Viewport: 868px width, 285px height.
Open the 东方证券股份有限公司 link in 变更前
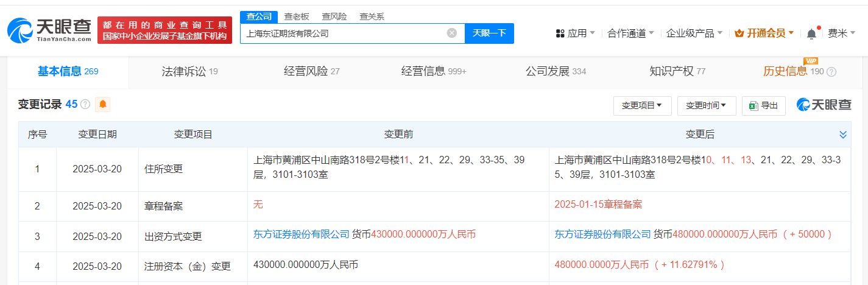pos(302,234)
